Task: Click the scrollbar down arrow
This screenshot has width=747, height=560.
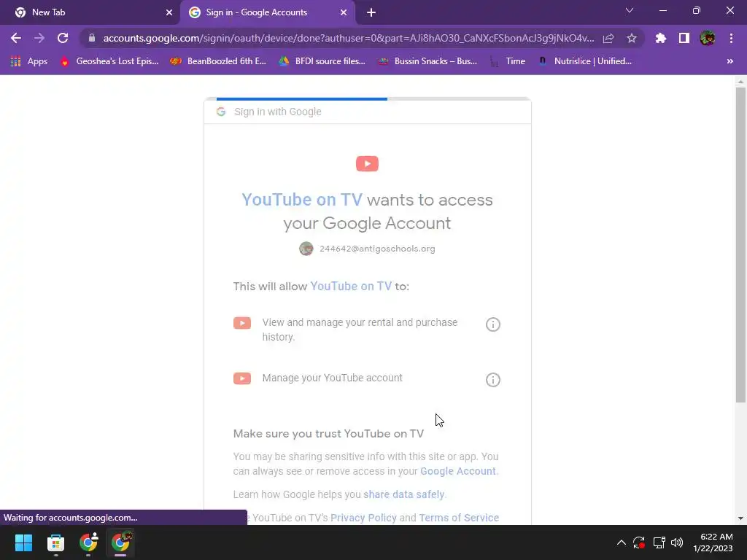Action: point(740,518)
